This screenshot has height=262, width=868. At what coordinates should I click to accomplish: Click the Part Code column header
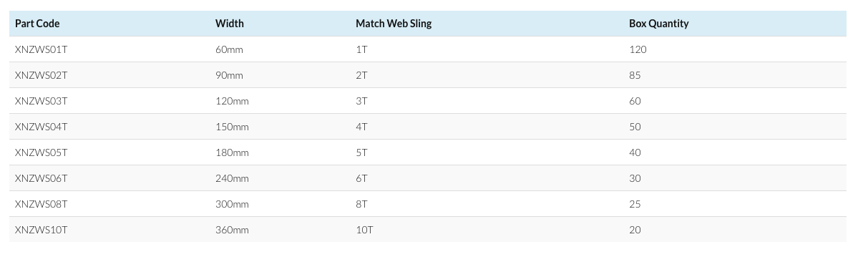pos(37,24)
